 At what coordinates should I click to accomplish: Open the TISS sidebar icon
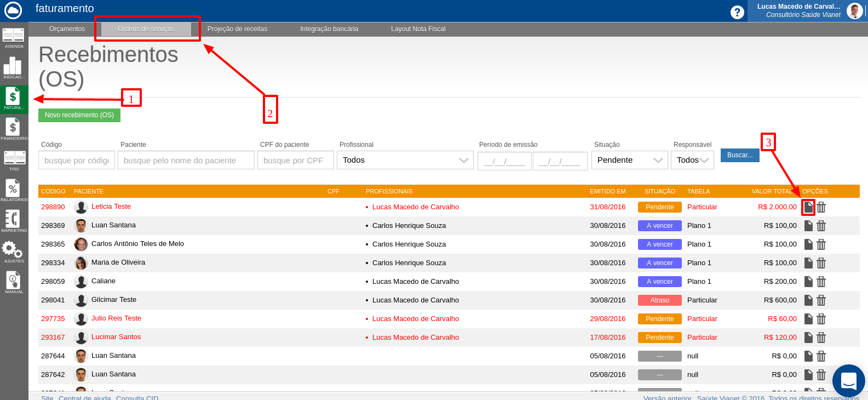[14, 159]
